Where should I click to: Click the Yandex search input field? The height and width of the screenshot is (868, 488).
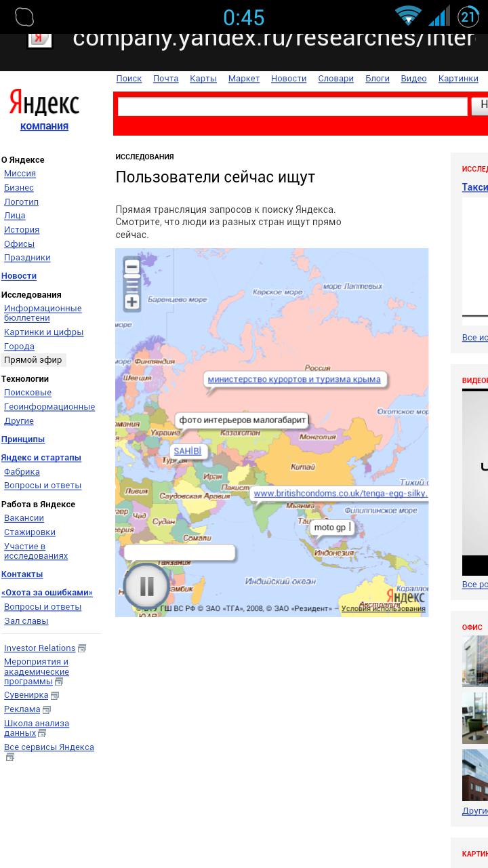point(293,106)
